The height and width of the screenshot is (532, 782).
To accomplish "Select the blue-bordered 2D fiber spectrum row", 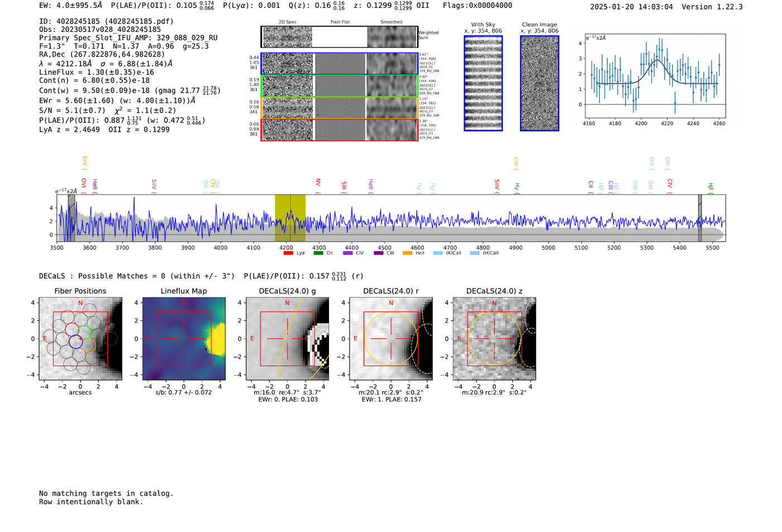I will (x=340, y=64).
